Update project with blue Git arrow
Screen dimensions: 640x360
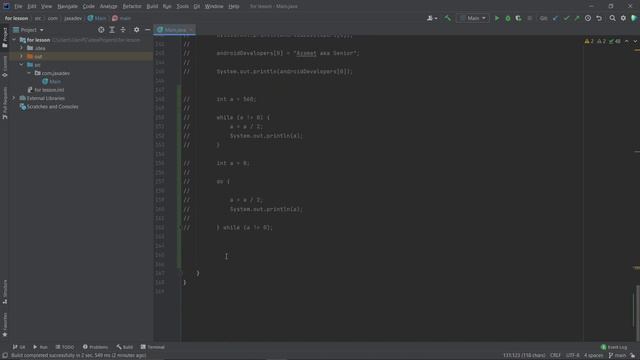tap(555, 18)
